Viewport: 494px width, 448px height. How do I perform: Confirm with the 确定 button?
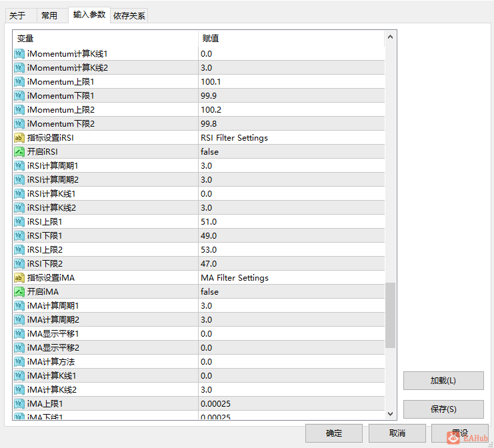click(x=333, y=433)
